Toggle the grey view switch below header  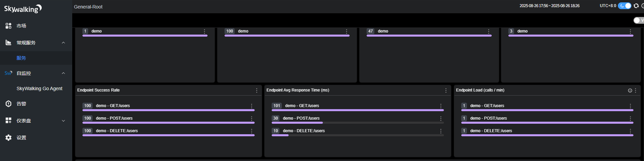[x=638, y=20]
